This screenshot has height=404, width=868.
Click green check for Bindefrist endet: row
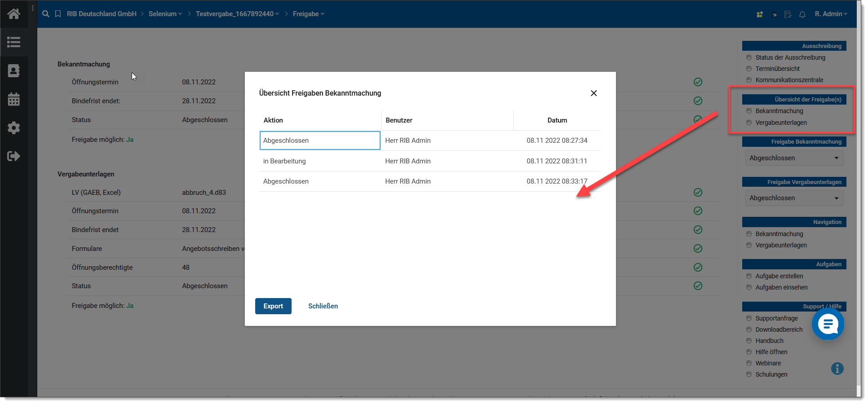(698, 101)
